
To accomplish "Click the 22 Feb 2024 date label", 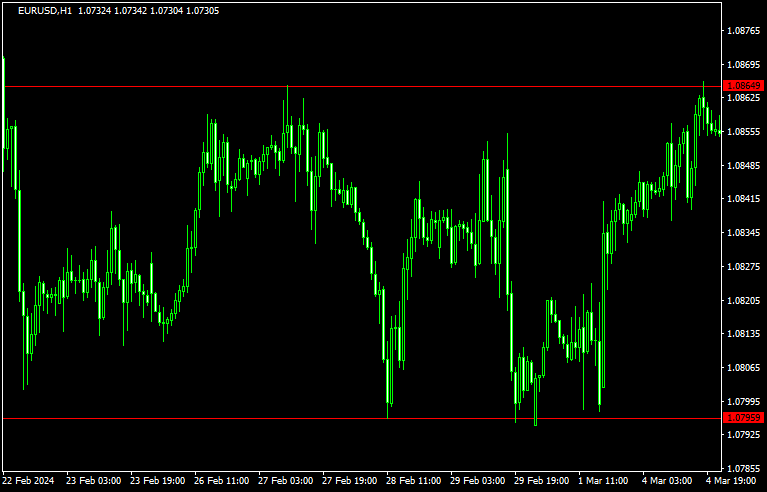I will [x=30, y=481].
